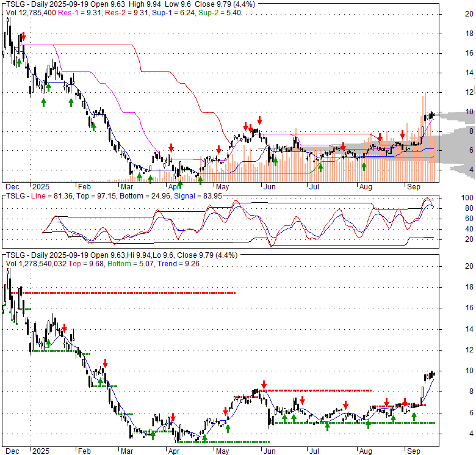Click the 'Mar' label on the top chart's date axis

click(127, 187)
